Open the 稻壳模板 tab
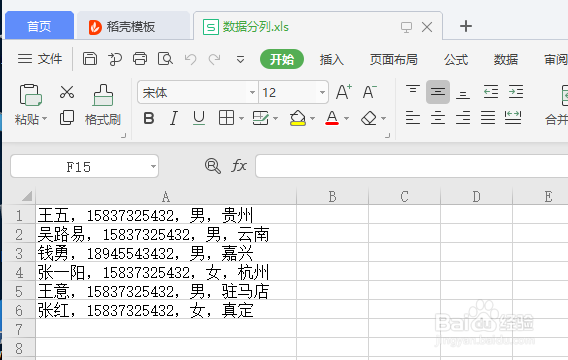The height and width of the screenshot is (360, 568). [x=133, y=26]
